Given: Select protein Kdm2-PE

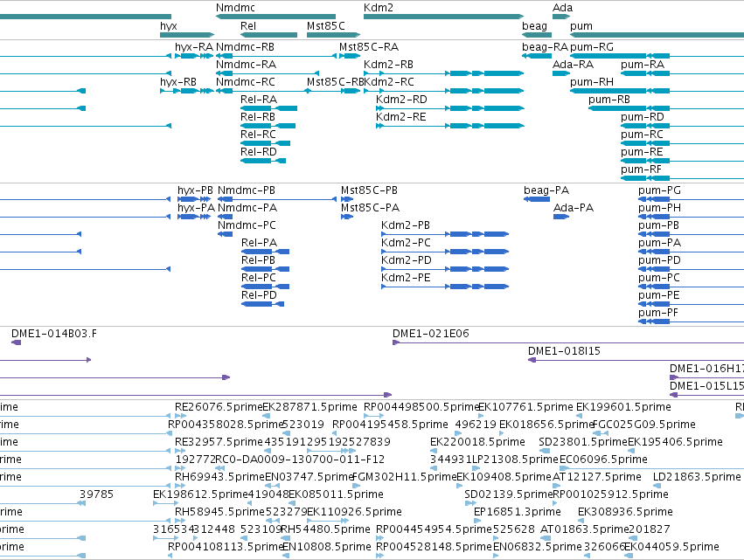Looking at the screenshot, I should (x=406, y=278).
